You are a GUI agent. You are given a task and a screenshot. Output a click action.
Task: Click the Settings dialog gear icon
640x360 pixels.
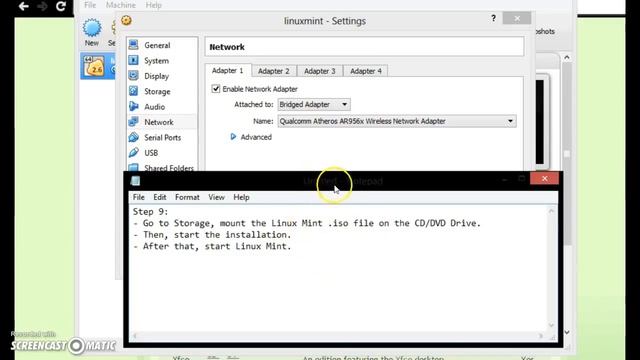pos(127,20)
